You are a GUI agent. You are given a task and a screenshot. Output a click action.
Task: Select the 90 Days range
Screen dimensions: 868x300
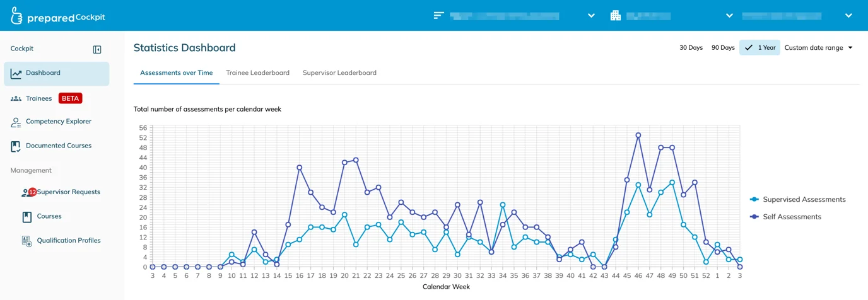(x=723, y=48)
